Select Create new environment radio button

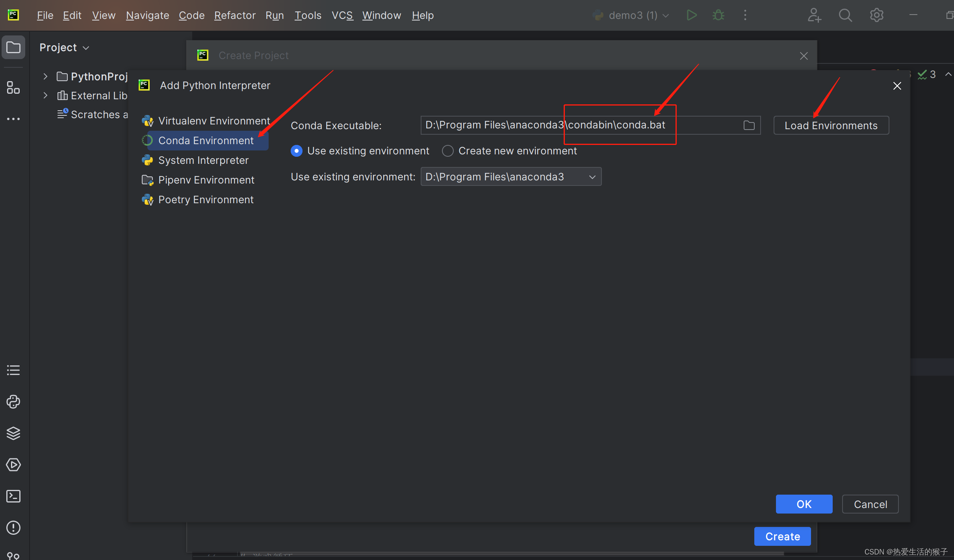click(448, 151)
